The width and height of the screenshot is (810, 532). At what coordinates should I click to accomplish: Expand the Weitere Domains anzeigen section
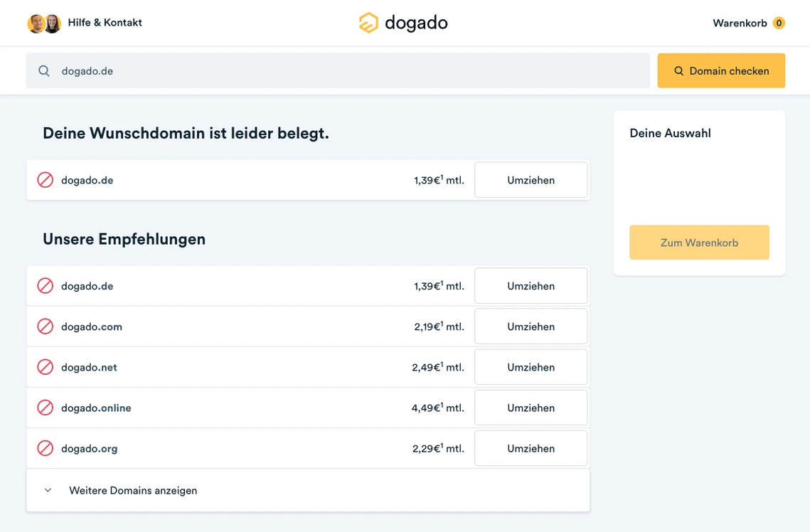(x=133, y=490)
